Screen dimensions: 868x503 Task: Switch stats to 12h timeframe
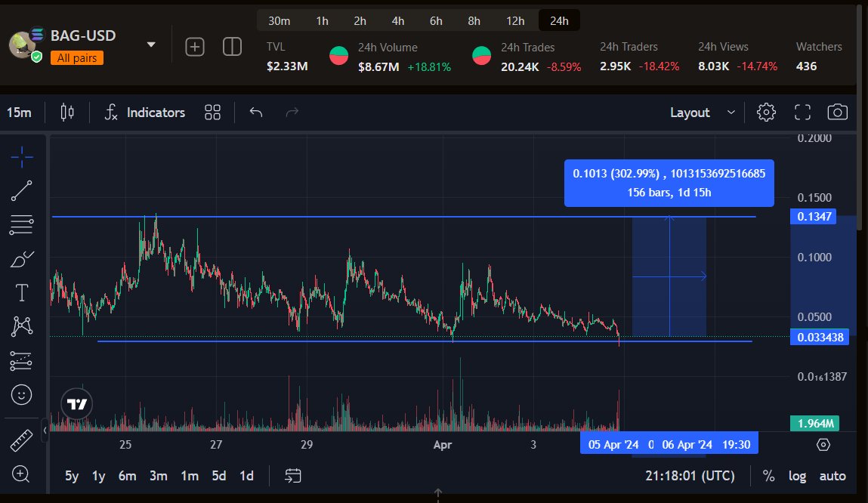pos(515,21)
